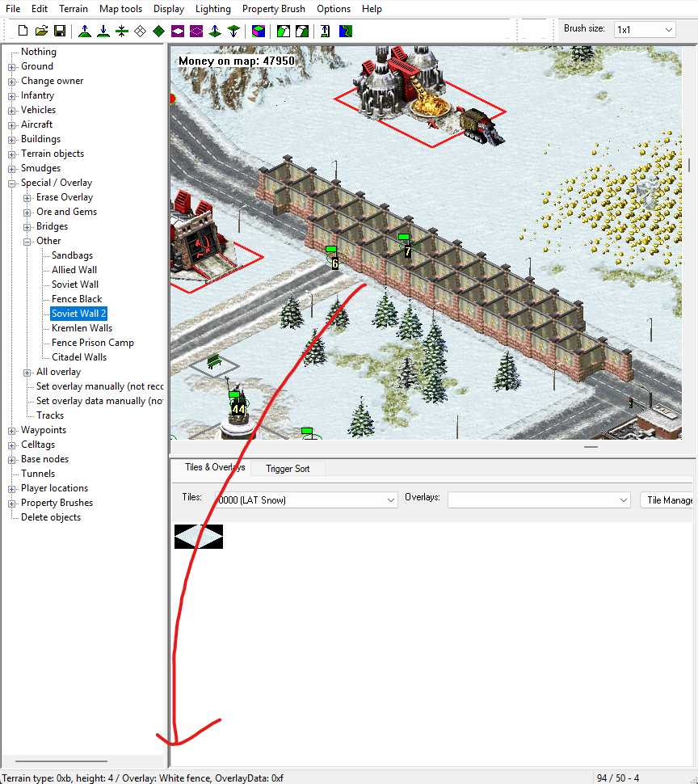Open the Overlays combo box
This screenshot has height=784, width=698.
pos(538,500)
